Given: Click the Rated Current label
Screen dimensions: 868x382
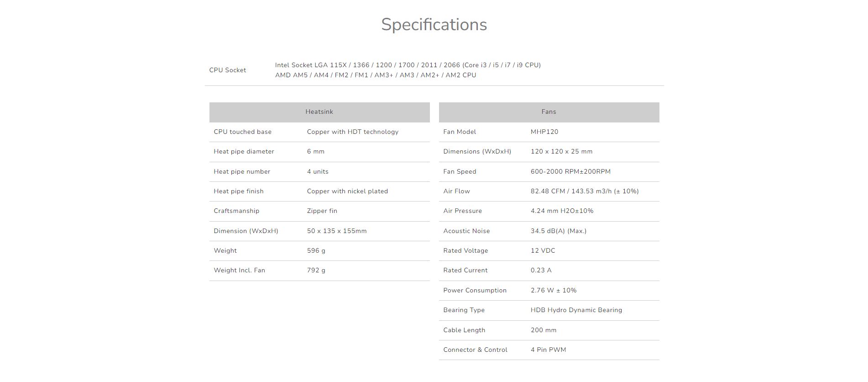Looking at the screenshot, I should [465, 271].
